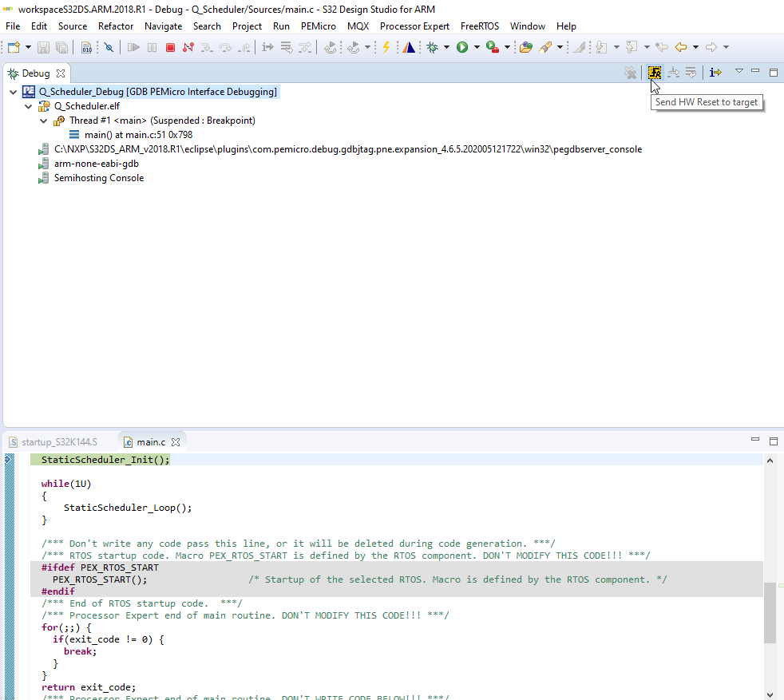Click the editor vertical scrollbar thumb
Screen dimensions: 784x700
click(770, 613)
